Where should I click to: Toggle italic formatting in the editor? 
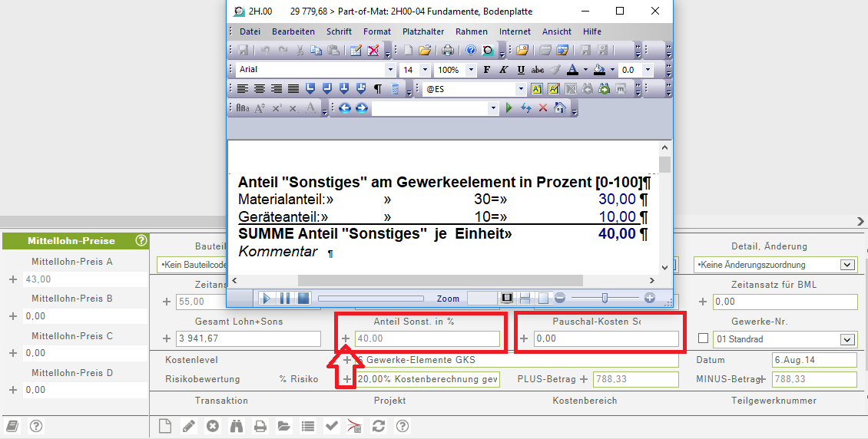504,70
